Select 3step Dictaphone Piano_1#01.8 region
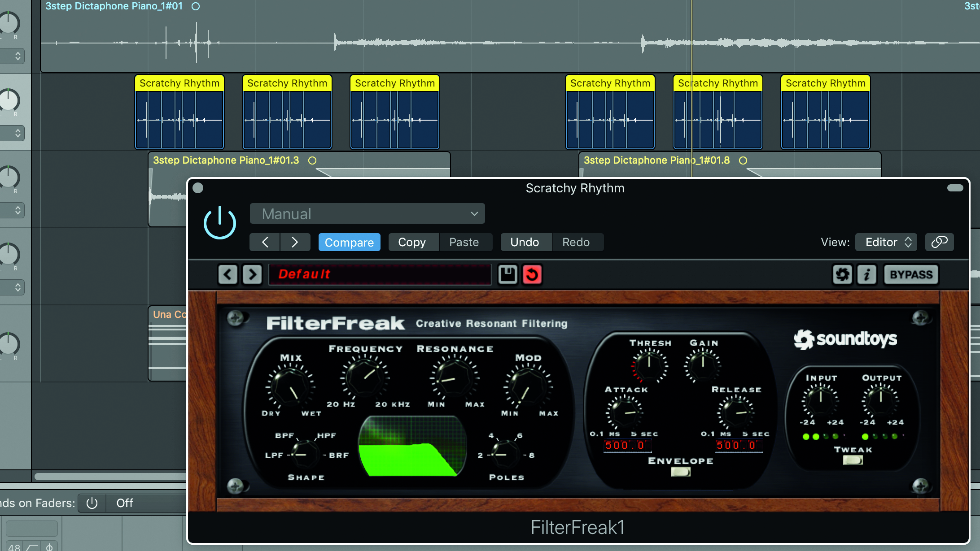980x551 pixels. (730, 164)
